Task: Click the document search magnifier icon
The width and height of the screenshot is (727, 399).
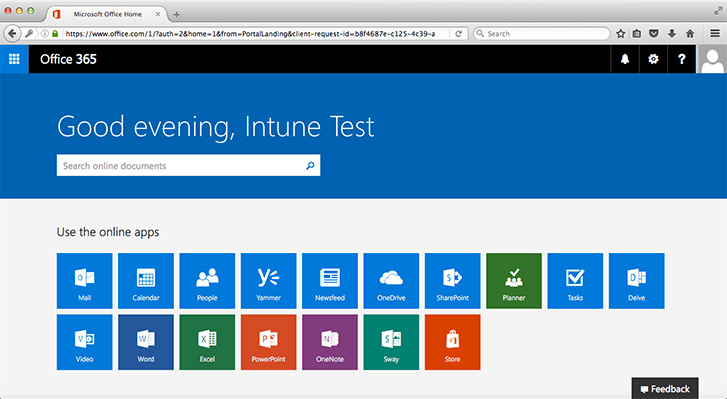Action: (310, 165)
